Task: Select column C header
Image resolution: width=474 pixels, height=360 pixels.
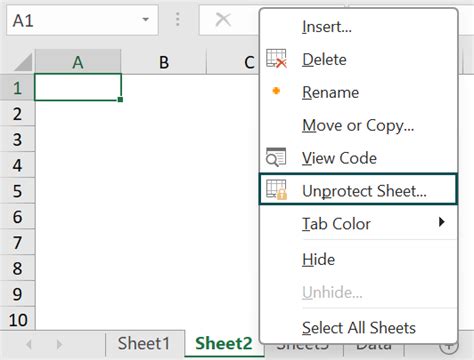Action: (249, 62)
